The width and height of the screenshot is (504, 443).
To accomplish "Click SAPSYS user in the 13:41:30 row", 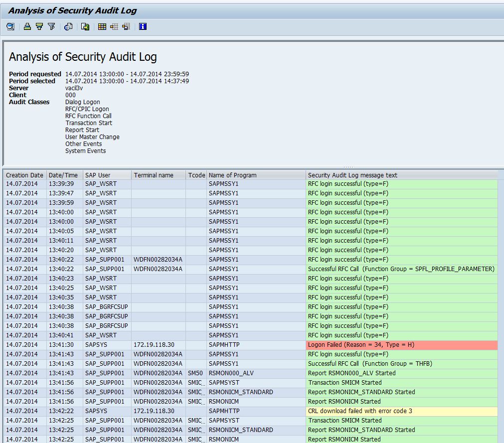I will point(107,345).
